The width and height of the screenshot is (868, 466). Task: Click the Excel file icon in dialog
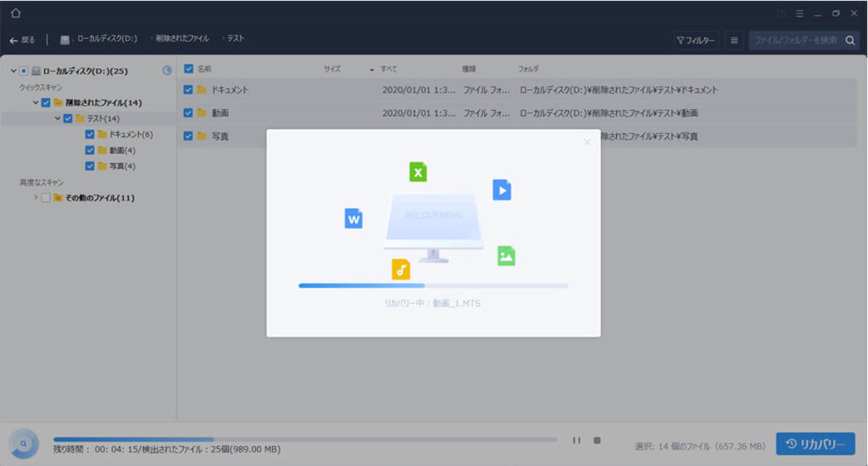pyautogui.click(x=418, y=172)
